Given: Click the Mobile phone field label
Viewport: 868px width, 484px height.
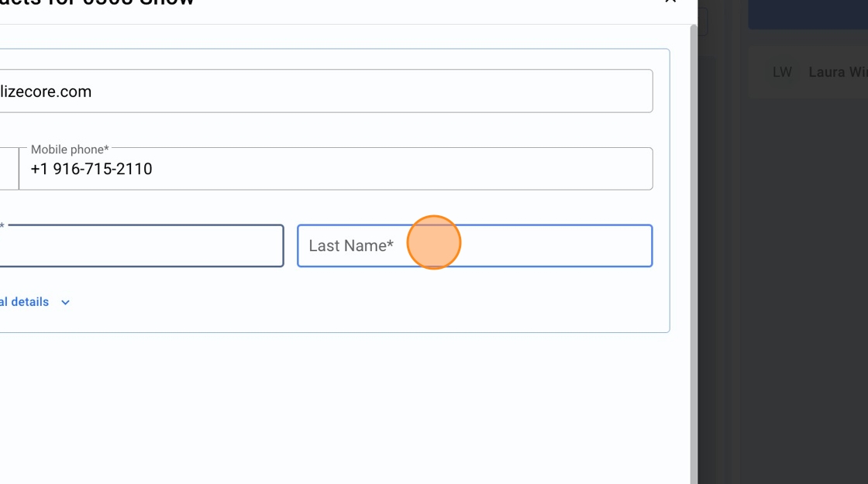Looking at the screenshot, I should click(70, 149).
